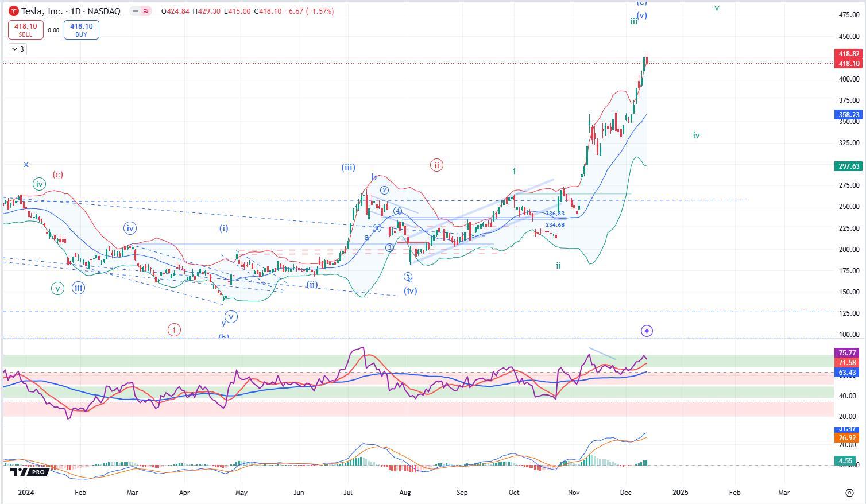This screenshot has width=866, height=504.
Task: Click the 125.00 tick on the price scale
Action: click(x=849, y=313)
